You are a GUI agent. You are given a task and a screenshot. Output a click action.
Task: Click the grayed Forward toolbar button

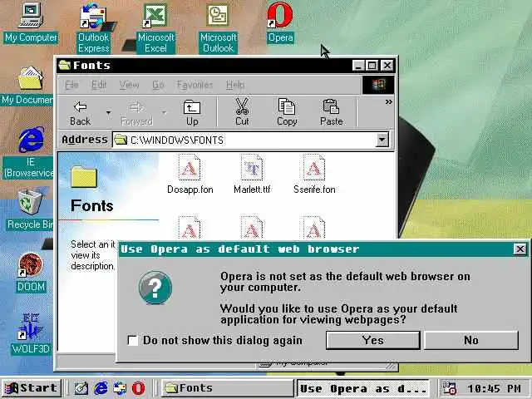point(136,113)
